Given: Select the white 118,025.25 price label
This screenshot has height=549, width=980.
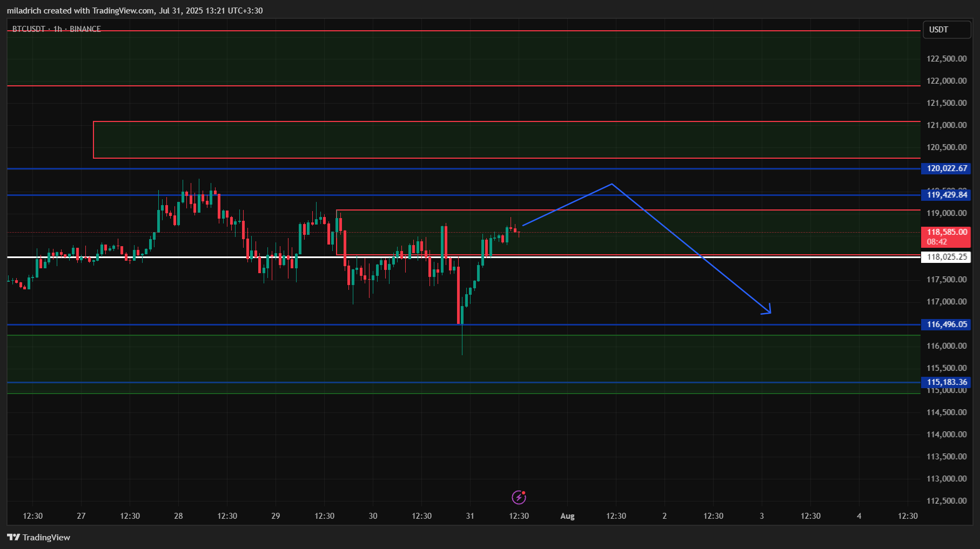Looking at the screenshot, I should 947,257.
